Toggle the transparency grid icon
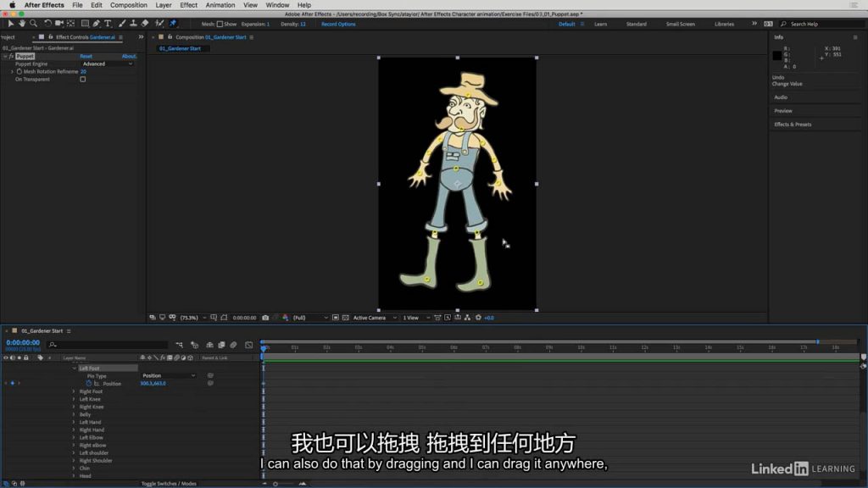 click(346, 318)
